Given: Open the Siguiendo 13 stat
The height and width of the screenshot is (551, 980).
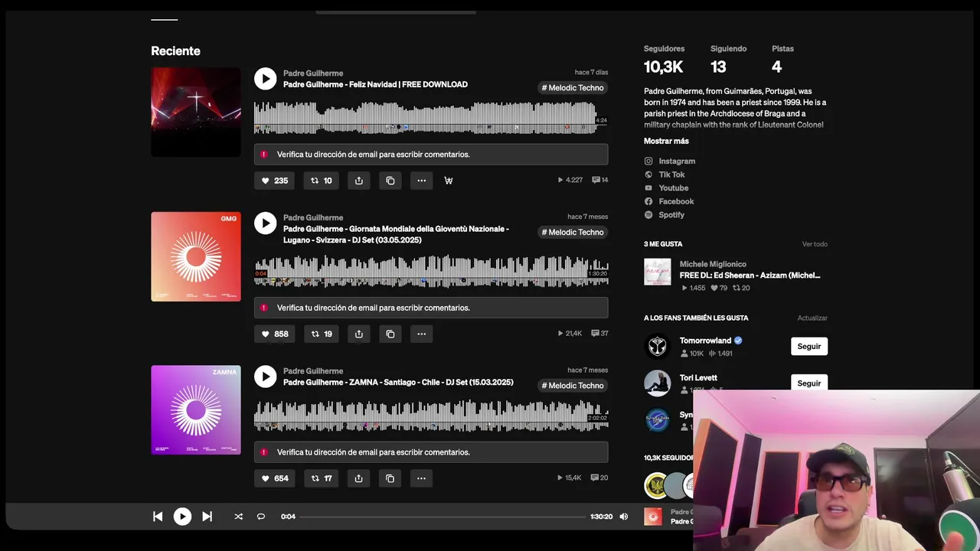Looking at the screenshot, I should coord(728,59).
